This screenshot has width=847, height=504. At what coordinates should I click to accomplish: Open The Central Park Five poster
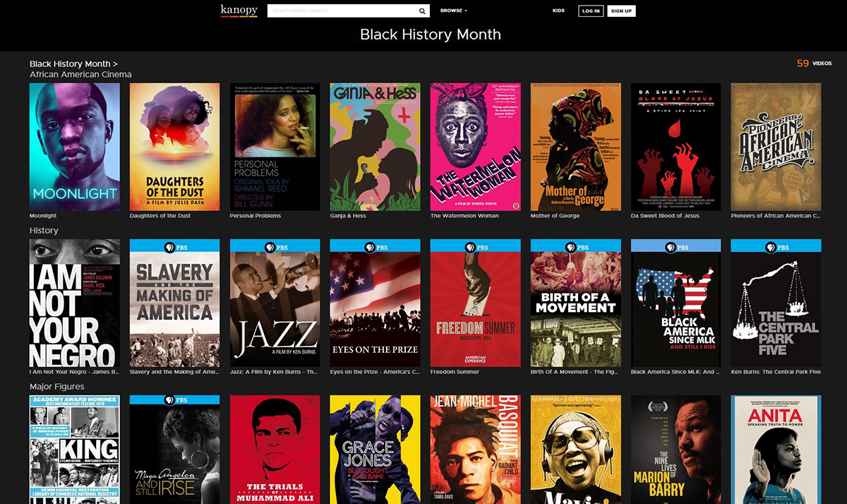[776, 303]
